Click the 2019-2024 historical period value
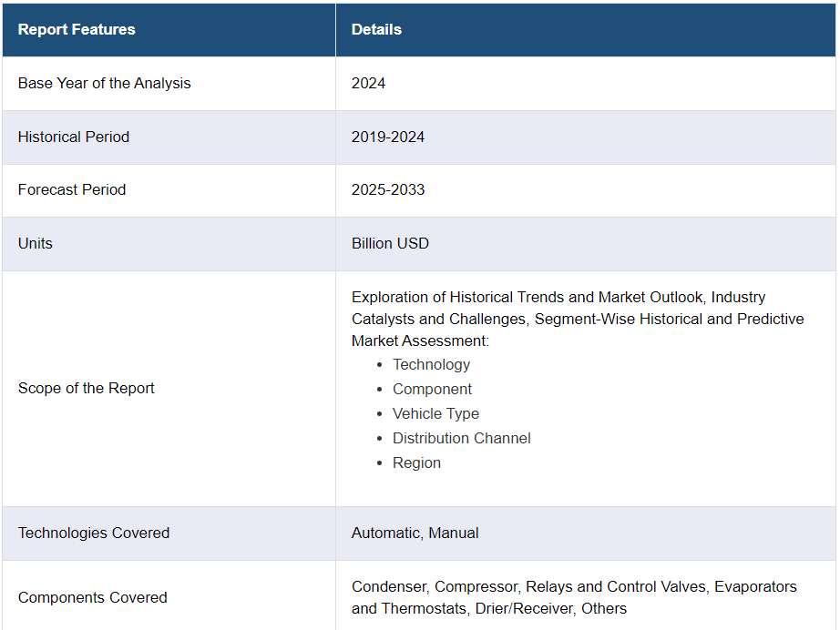The width and height of the screenshot is (840, 630). point(388,137)
